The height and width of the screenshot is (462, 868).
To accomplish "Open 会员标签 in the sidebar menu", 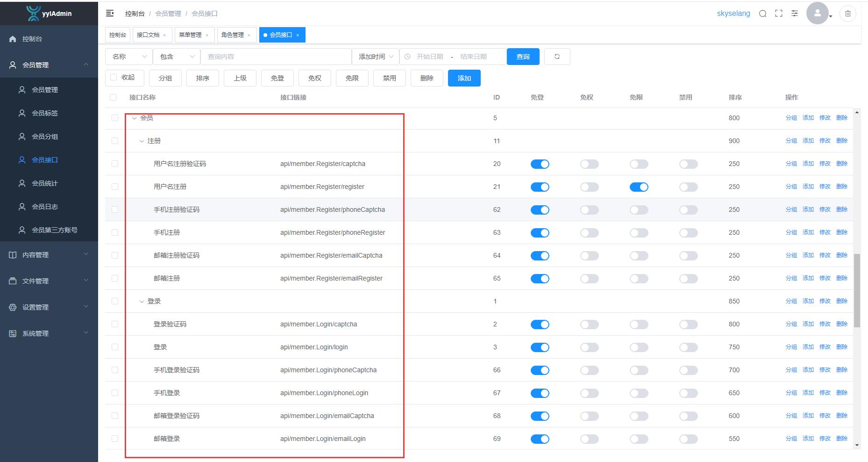I will [45, 113].
